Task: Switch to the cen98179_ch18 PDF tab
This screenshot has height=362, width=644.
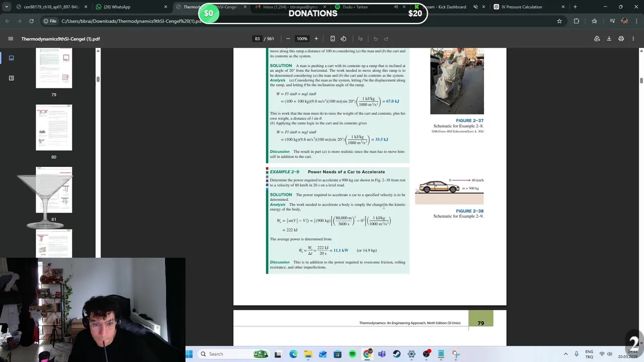Action: pos(52,7)
